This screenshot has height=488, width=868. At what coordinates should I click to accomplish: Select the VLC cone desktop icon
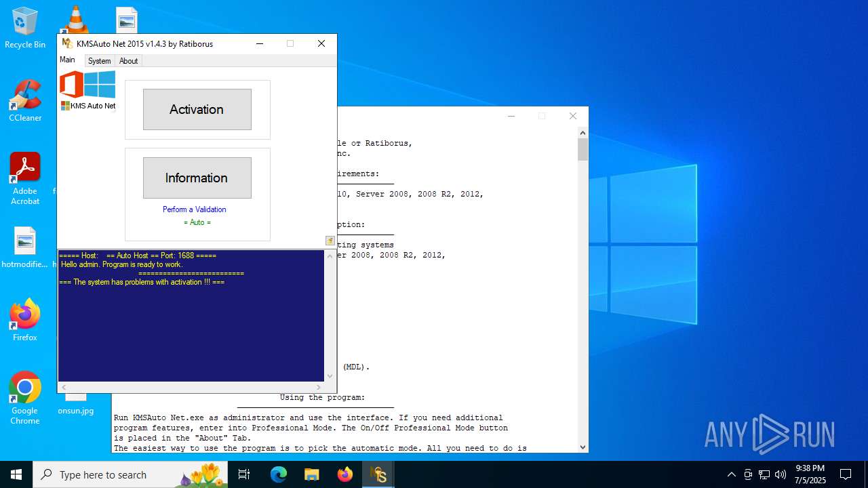(x=75, y=20)
